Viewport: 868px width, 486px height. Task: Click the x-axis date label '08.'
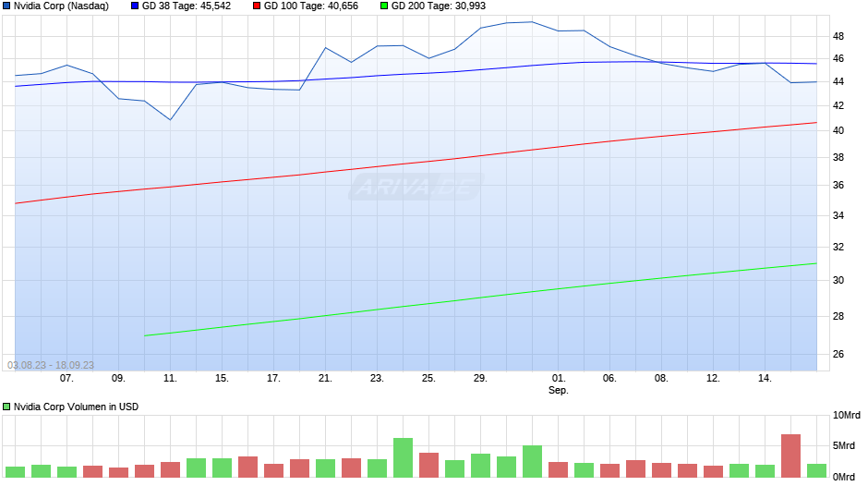click(x=661, y=379)
